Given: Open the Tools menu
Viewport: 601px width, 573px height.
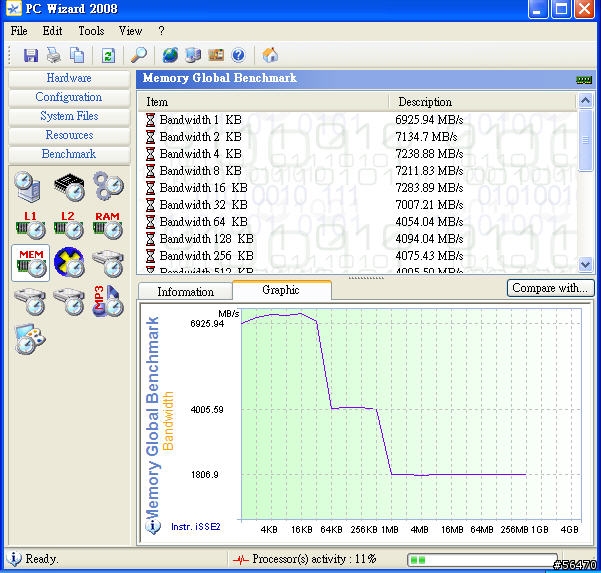Looking at the screenshot, I should click(x=91, y=31).
